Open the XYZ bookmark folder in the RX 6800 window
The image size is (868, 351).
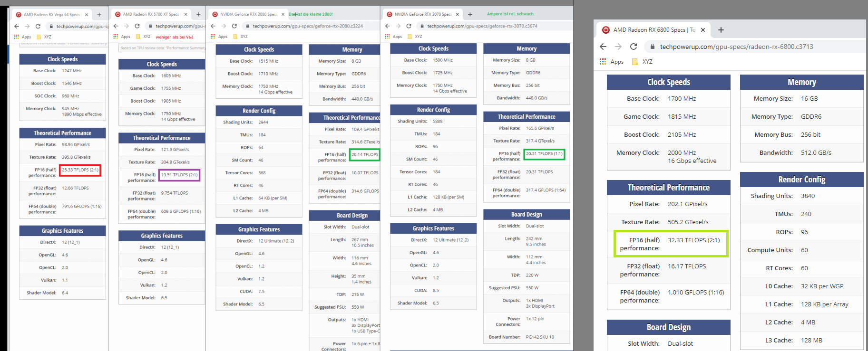pyautogui.click(x=642, y=62)
